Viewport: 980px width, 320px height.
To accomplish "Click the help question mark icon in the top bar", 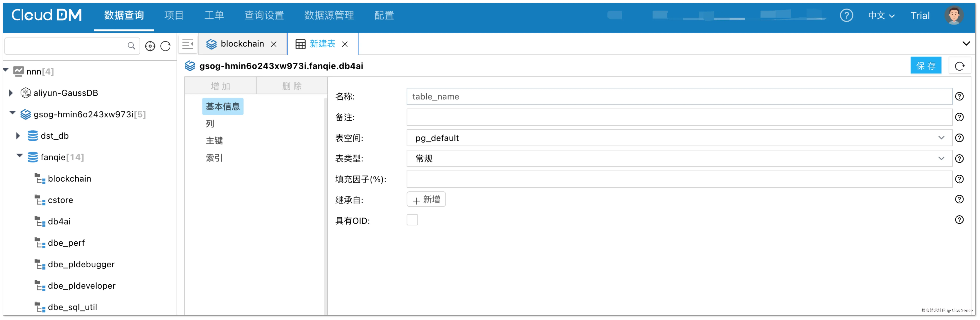I will [x=846, y=15].
